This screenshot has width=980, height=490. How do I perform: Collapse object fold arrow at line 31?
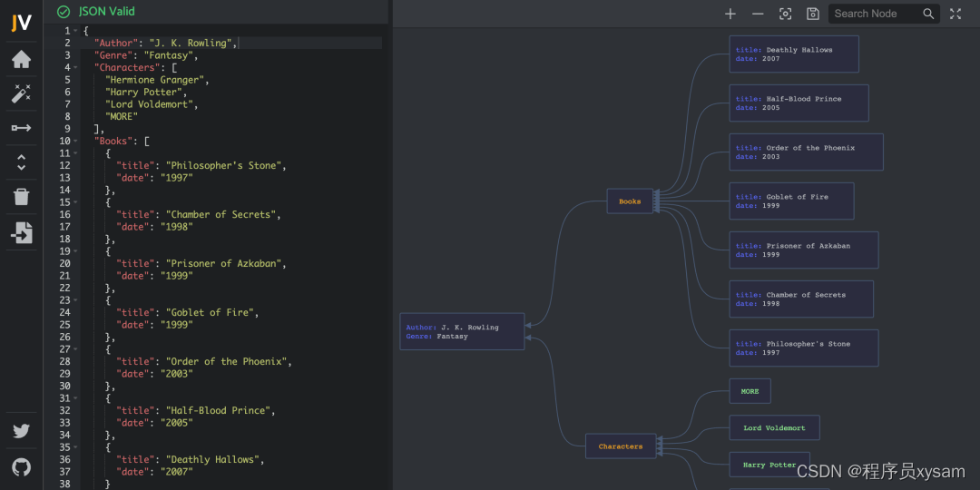75,398
